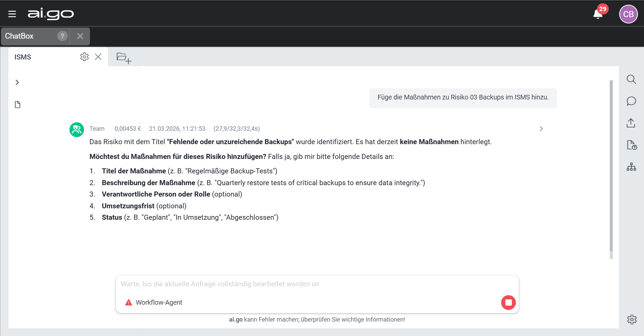This screenshot has width=644, height=336.
Task: Open the document icon in left sidebar
Action: pyautogui.click(x=18, y=105)
